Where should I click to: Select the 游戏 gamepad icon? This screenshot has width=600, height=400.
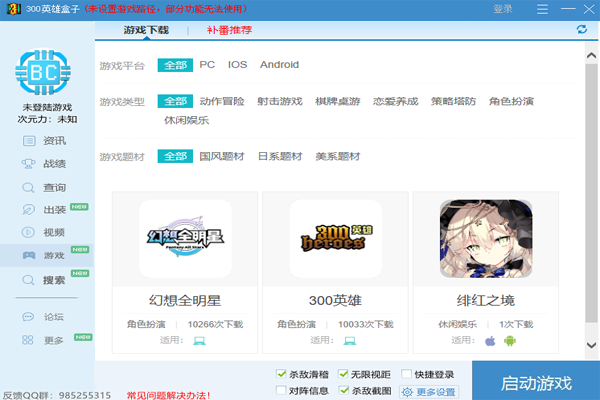point(29,255)
